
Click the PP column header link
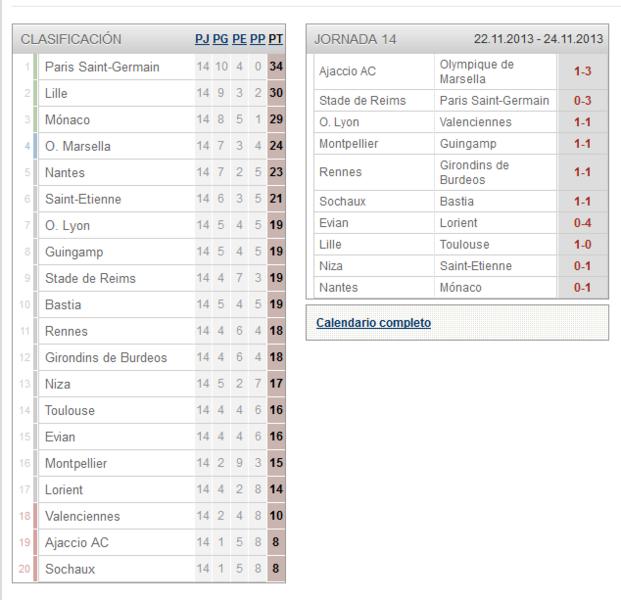[x=257, y=39]
